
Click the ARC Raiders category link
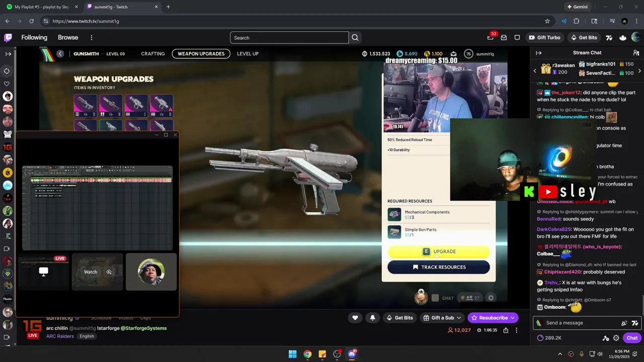60,336
